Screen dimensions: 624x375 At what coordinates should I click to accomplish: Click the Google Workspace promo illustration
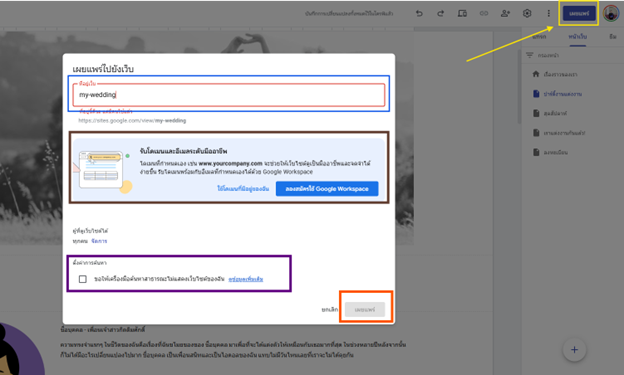[x=104, y=171]
